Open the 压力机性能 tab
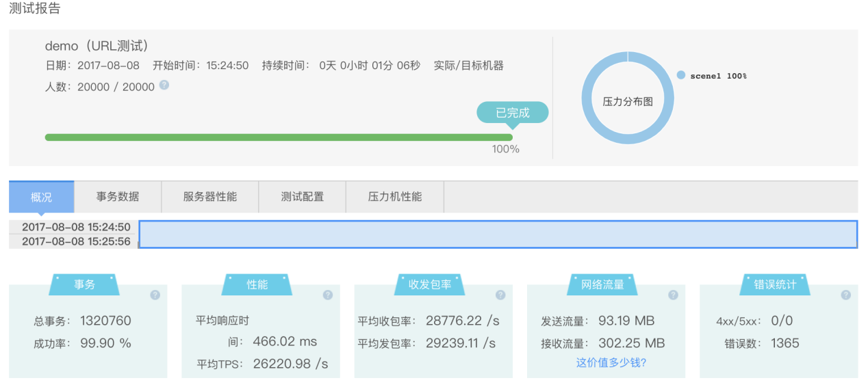The image size is (868, 387). click(x=395, y=197)
